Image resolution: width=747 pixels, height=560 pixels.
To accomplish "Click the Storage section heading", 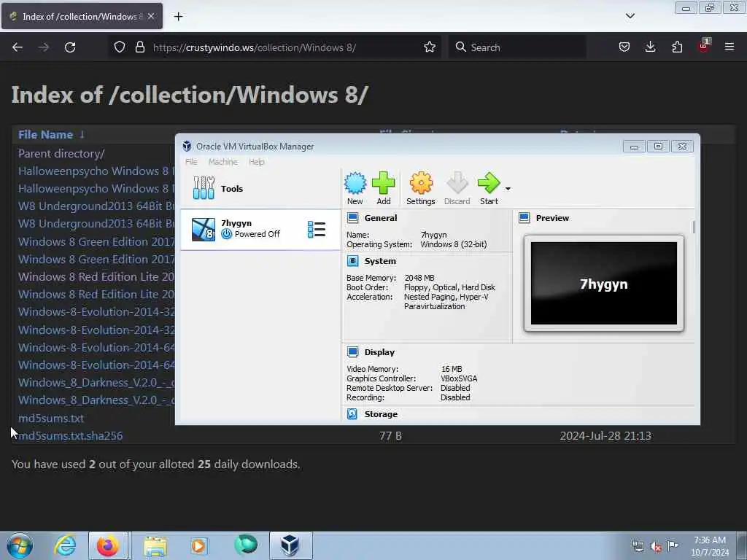I will pyautogui.click(x=381, y=414).
